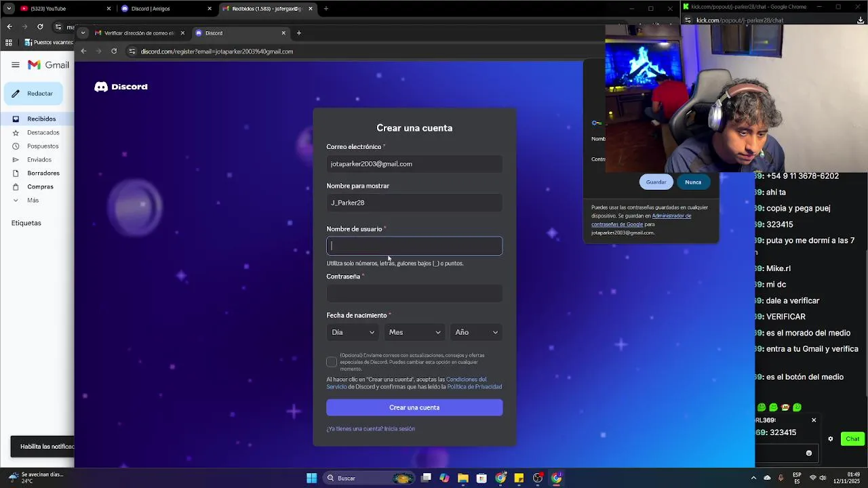Close Verificar dirección de correo tab
868x488 pixels.
(182, 33)
